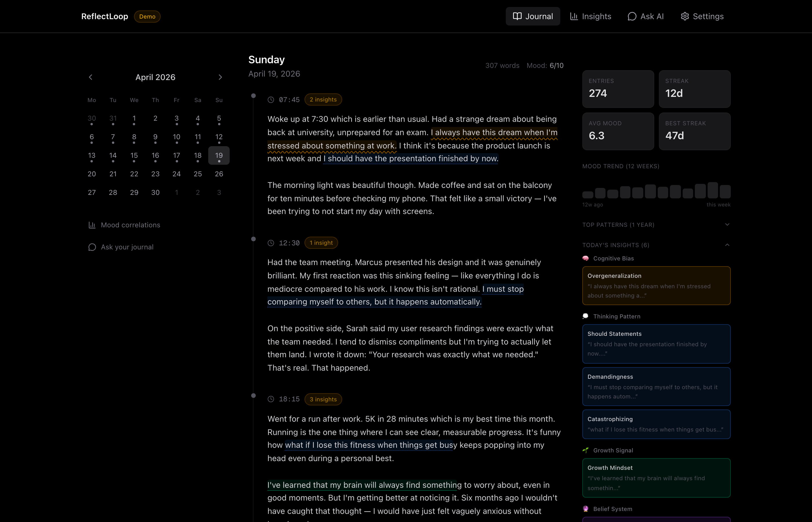Open the Should Statements insight card
The image size is (812, 522).
click(x=656, y=344)
